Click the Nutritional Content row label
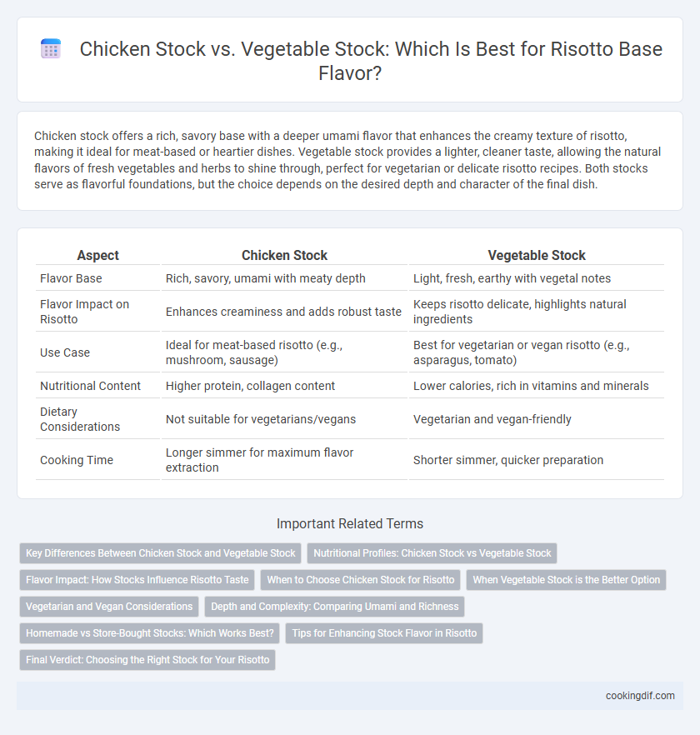 (x=90, y=386)
